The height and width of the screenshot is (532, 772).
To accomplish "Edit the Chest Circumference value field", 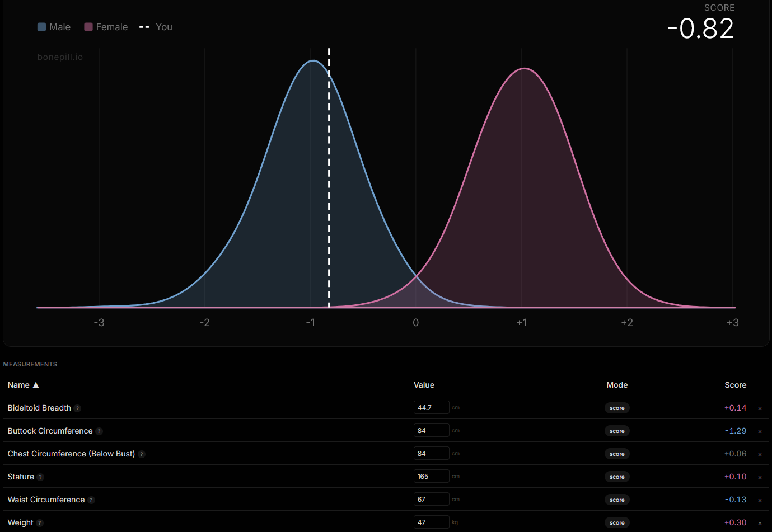I will click(x=431, y=453).
